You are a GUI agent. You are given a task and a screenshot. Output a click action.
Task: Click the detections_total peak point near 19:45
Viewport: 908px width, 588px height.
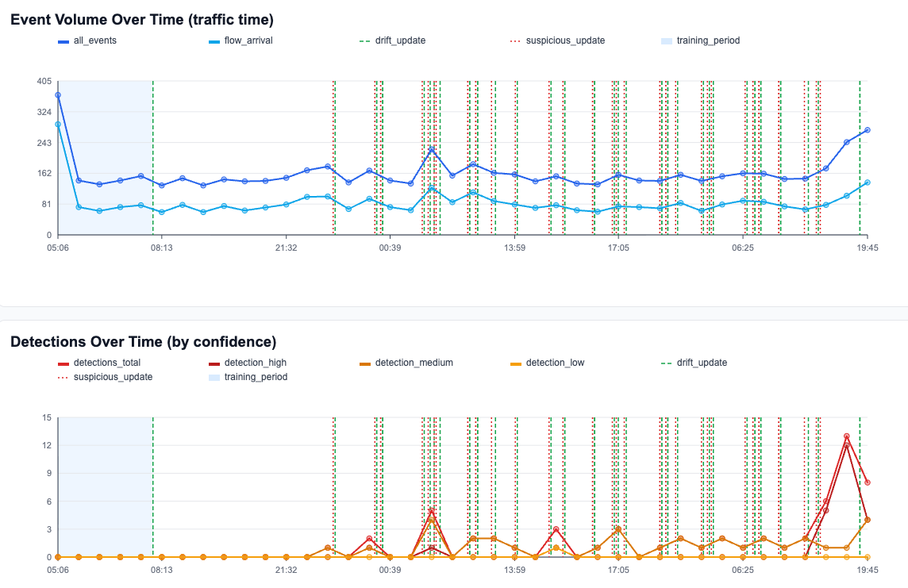(x=845, y=436)
